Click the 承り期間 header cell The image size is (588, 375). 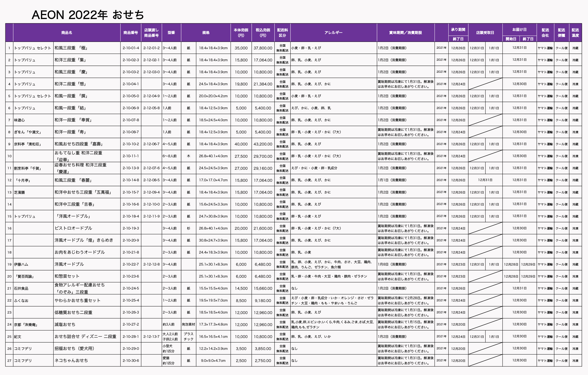tap(458, 30)
